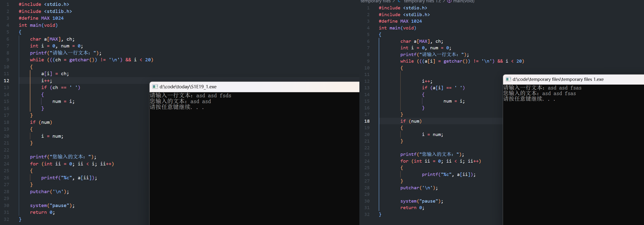Click the 'if (a[i] == ' ')' statement
The image size is (644, 225).
coord(443,88)
